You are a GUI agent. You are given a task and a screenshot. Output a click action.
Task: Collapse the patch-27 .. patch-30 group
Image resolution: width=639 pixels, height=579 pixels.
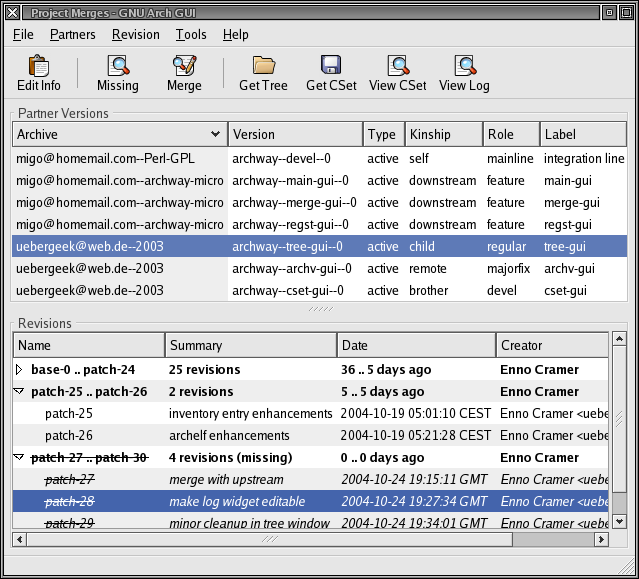[20, 458]
